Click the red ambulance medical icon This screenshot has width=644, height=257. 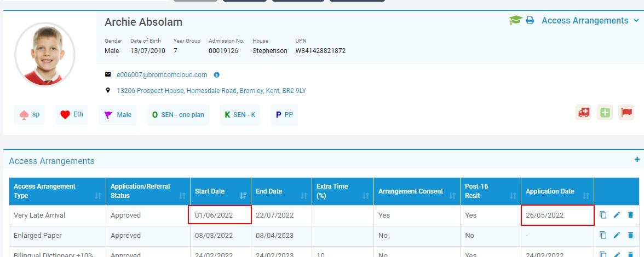point(584,113)
